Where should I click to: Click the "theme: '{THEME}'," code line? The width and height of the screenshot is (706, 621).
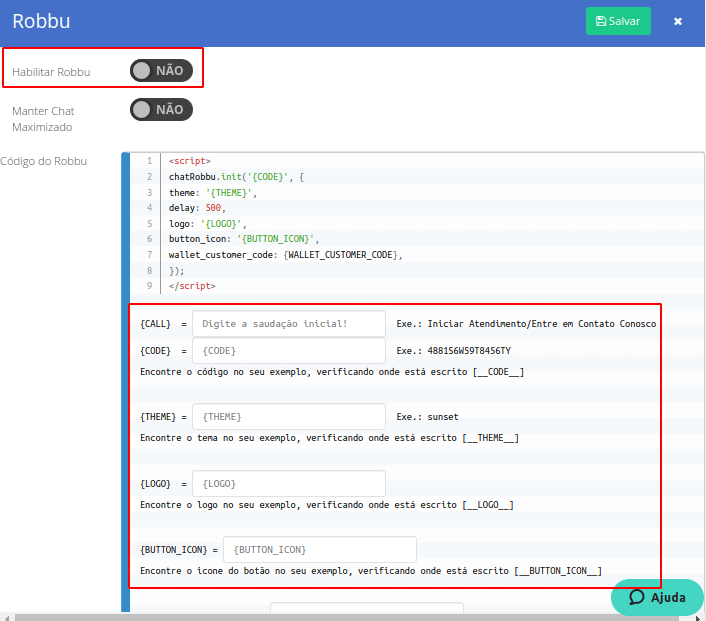(213, 193)
